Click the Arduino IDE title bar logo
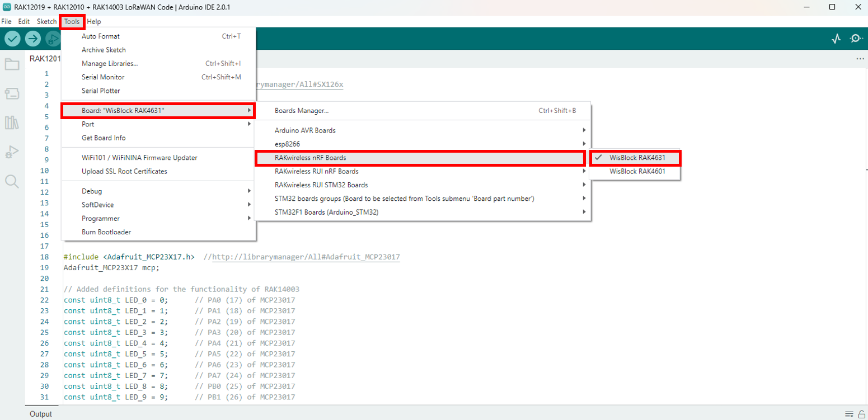Screen dimensions: 868x420 click(x=6, y=7)
